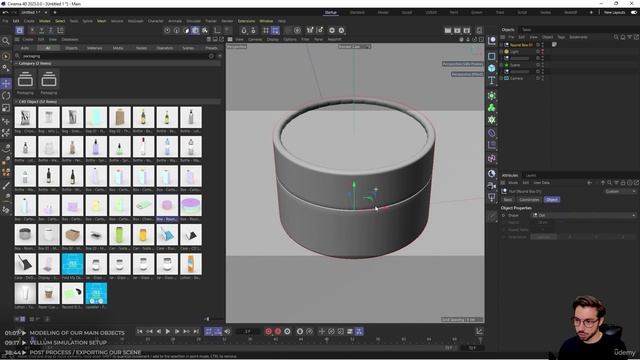Toggle the highlighted workplane grid mode icon

(276, 30)
